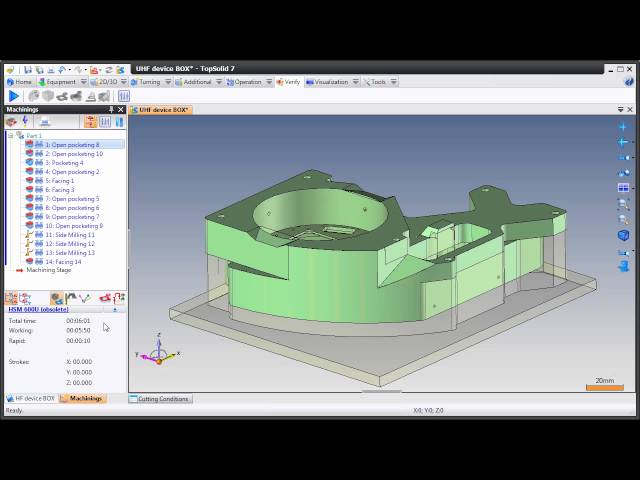
Task: Click the settings sliders icon in Verify toolbar
Action: point(124,96)
